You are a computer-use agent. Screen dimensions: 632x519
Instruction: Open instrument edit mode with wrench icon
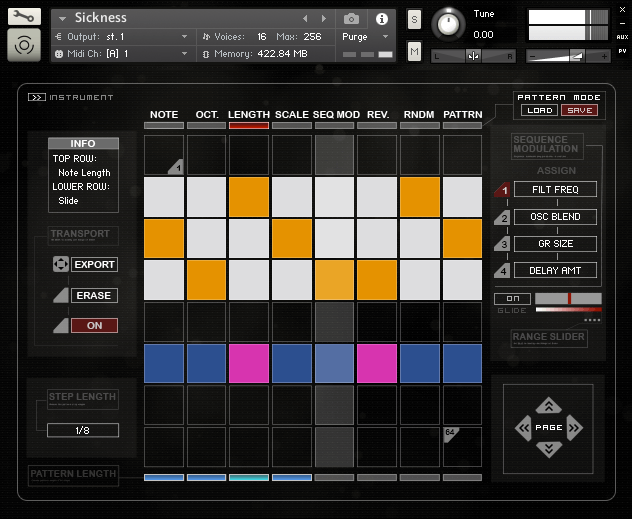coord(24,17)
